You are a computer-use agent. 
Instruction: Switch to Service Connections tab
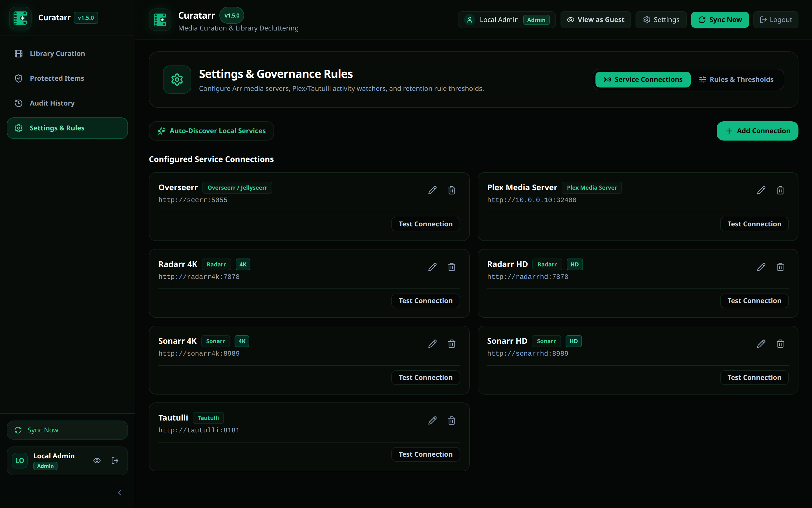643,80
